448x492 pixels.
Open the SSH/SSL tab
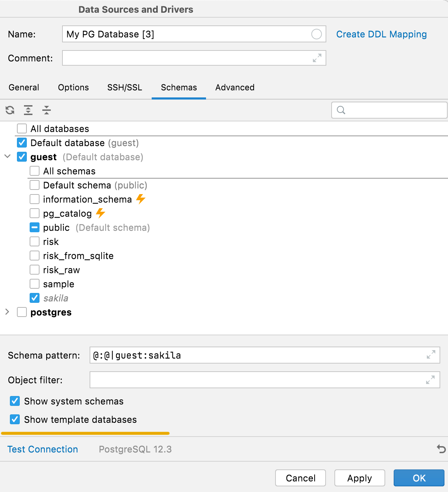(x=125, y=88)
